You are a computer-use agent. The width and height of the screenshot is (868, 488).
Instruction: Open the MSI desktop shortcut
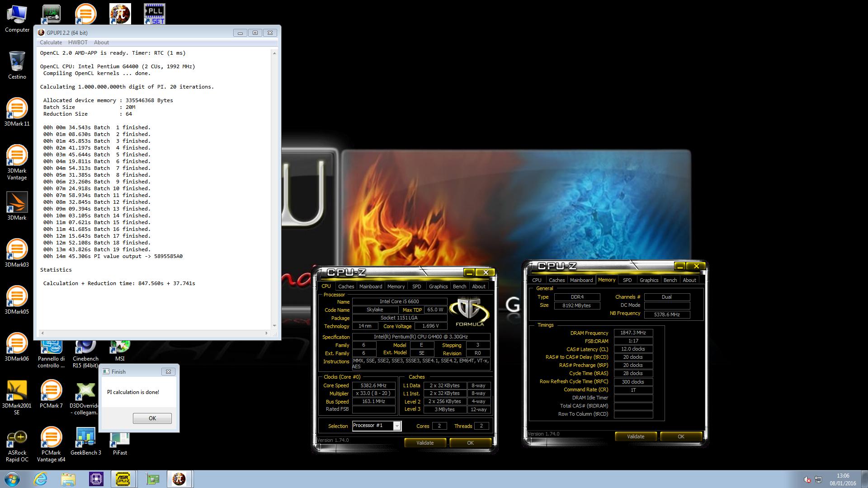point(120,351)
